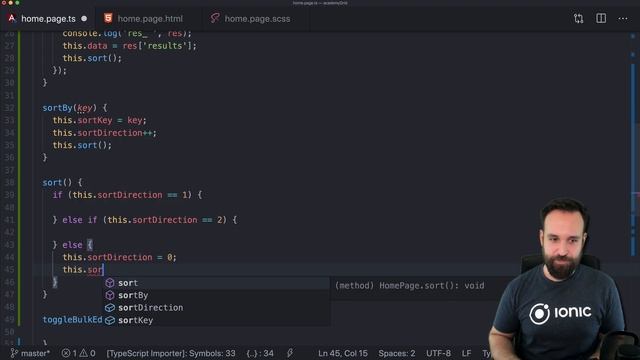The image size is (640, 360).
Task: Click the HTML5 icon on home.page.html tab
Action: (108, 18)
